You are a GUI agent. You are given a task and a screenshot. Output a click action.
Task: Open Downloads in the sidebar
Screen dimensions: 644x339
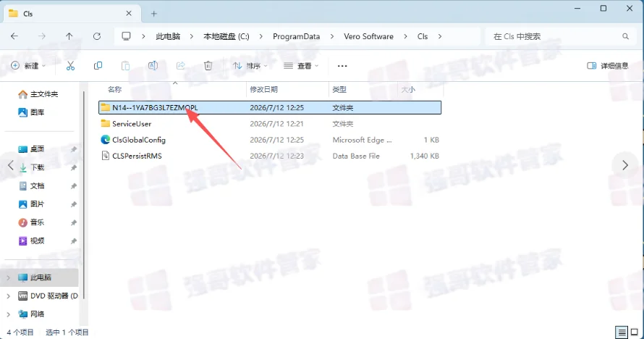(32, 167)
